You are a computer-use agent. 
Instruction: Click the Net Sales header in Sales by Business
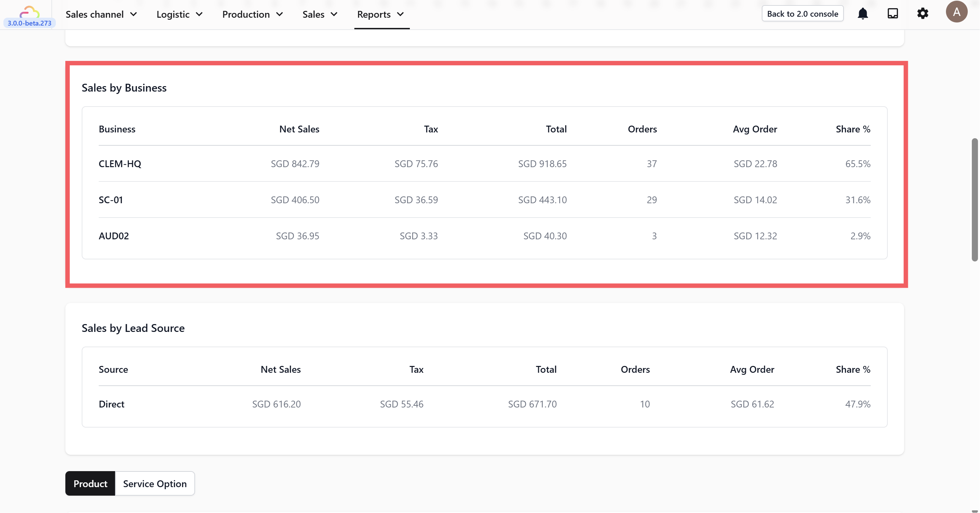coord(299,129)
